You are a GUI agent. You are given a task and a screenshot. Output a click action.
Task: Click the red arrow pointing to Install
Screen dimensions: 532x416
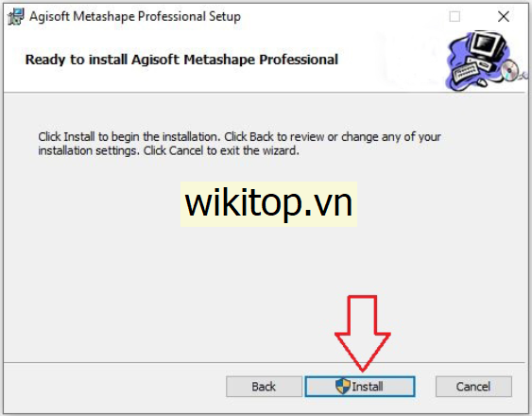[x=362, y=333]
